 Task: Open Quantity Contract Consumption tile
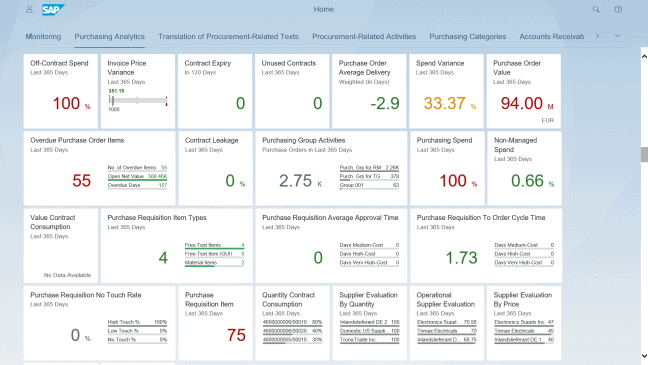[x=292, y=323]
